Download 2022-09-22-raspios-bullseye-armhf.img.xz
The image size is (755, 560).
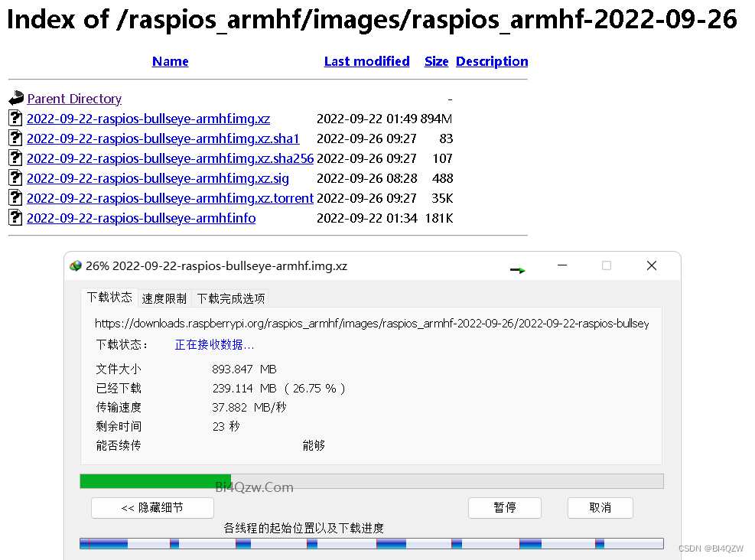148,119
